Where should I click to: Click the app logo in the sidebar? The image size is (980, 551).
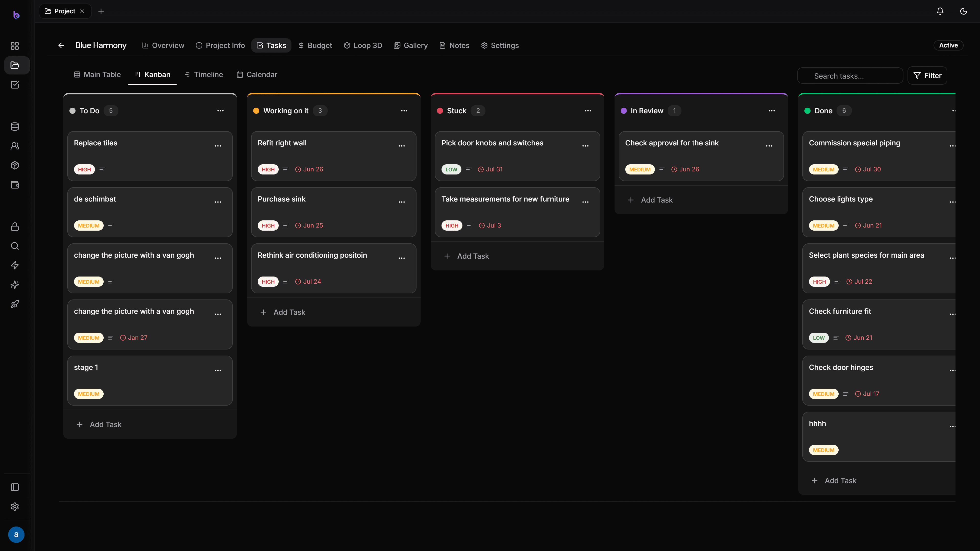[x=16, y=15]
